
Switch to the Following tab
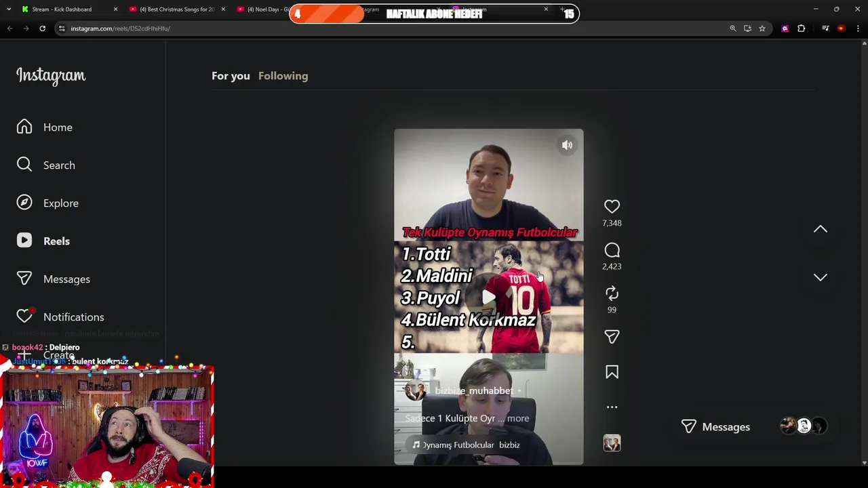[x=283, y=76]
